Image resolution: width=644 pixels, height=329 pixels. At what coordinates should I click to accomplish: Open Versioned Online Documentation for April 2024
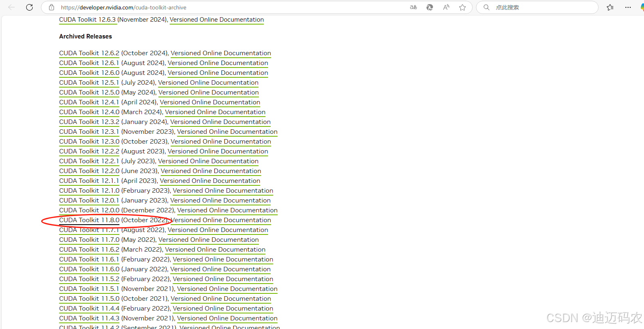[x=210, y=102]
